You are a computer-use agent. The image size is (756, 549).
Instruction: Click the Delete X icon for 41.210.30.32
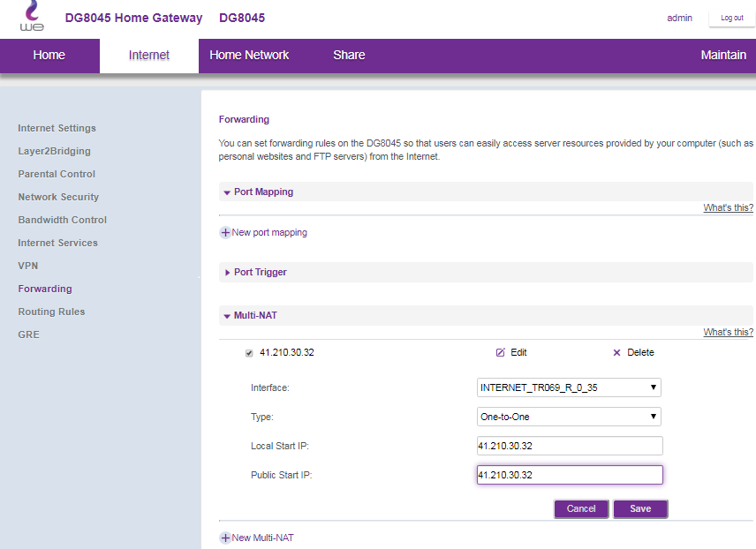(x=616, y=353)
